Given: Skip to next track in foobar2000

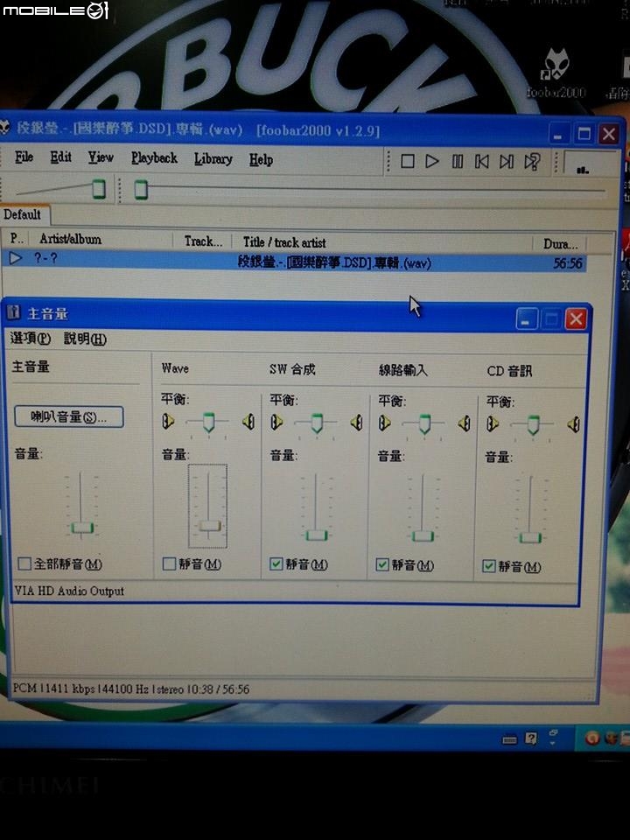Looking at the screenshot, I should tap(507, 162).
